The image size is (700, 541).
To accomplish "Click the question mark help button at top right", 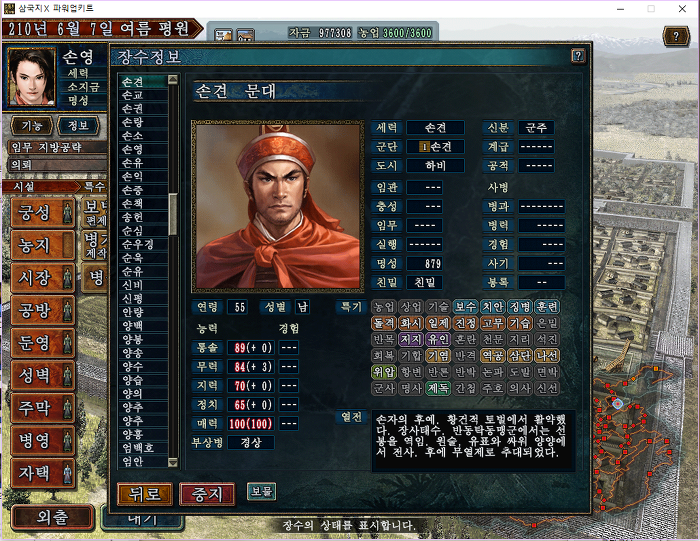I will tap(676, 36).
